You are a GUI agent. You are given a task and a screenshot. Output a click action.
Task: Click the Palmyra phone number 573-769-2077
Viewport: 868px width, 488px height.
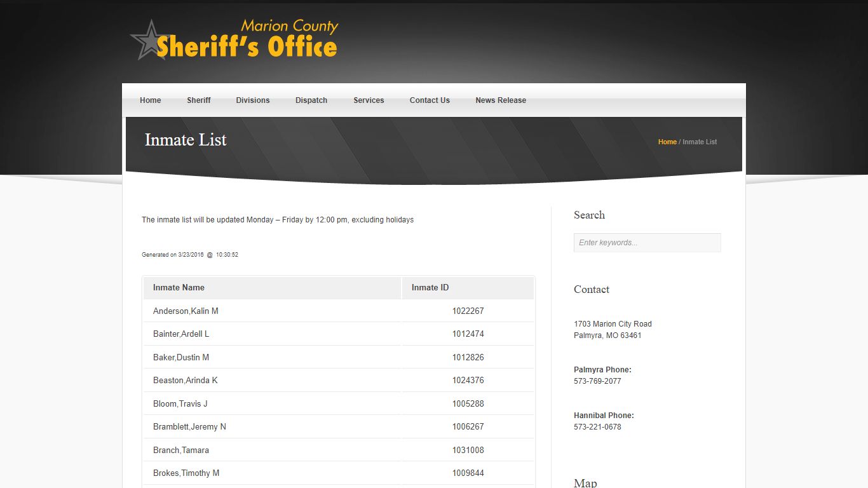(x=597, y=381)
